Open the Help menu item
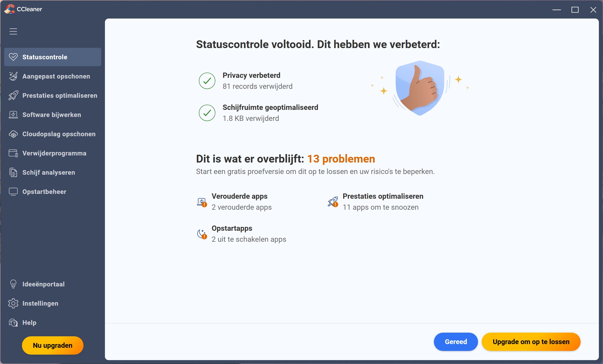 pyautogui.click(x=29, y=323)
